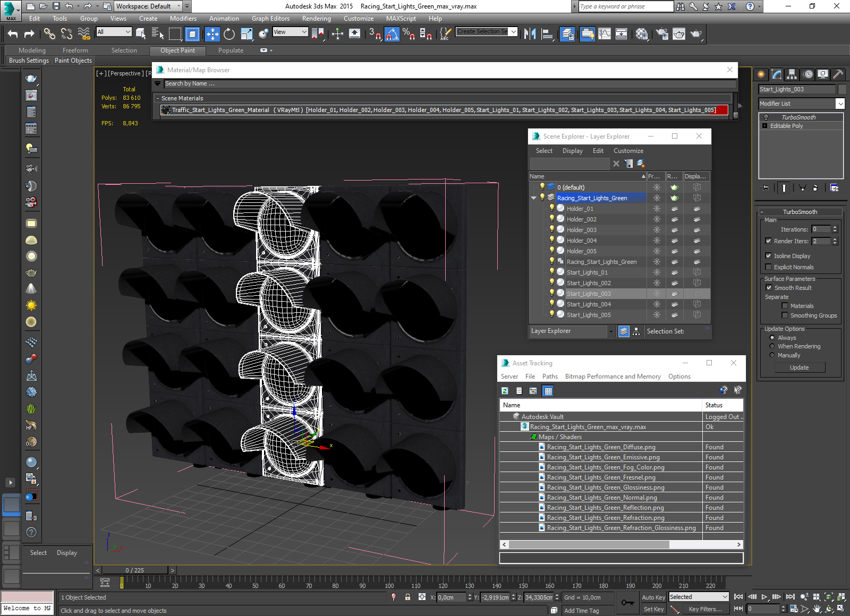Open the Hierarchy panel tab icon
This screenshot has height=616, width=850.
coord(792,74)
